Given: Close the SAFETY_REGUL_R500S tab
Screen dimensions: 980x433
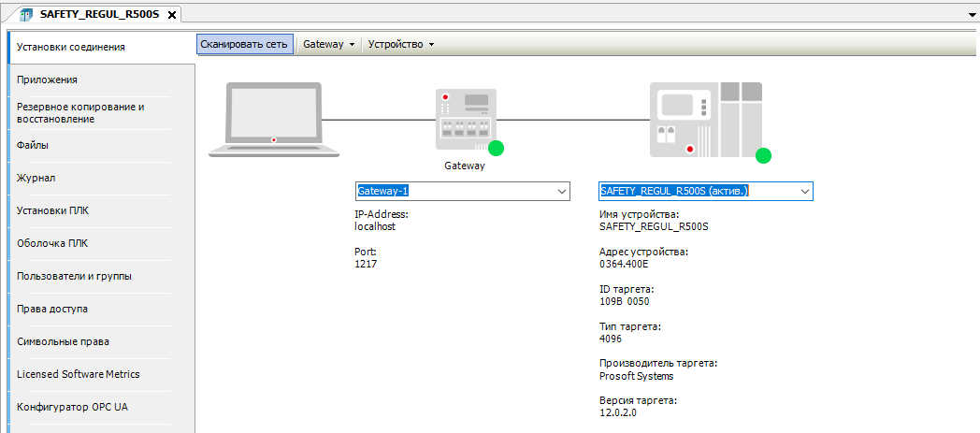Looking at the screenshot, I should coord(171,15).
